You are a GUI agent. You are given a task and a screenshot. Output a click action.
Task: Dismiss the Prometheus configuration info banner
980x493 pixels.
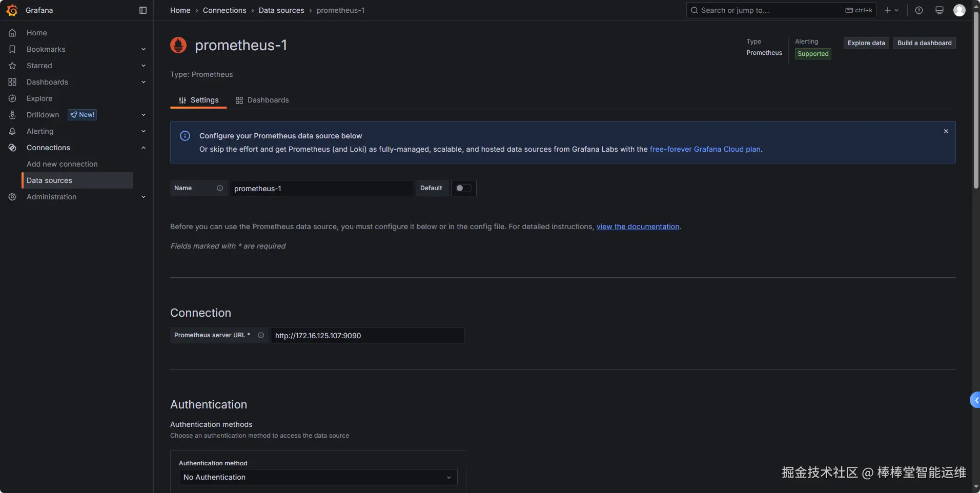(946, 132)
